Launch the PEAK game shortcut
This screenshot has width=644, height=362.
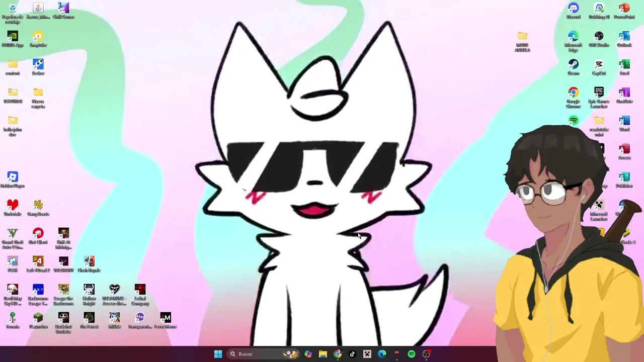[x=13, y=264]
